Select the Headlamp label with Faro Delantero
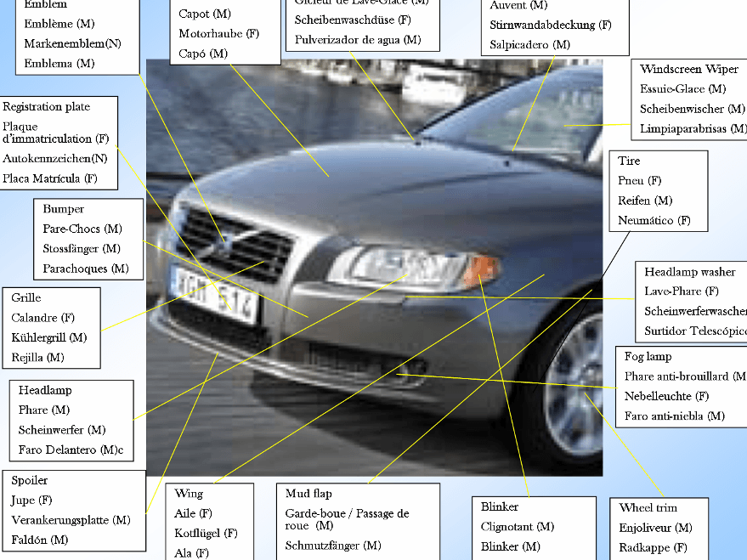747x560 pixels. (x=71, y=420)
